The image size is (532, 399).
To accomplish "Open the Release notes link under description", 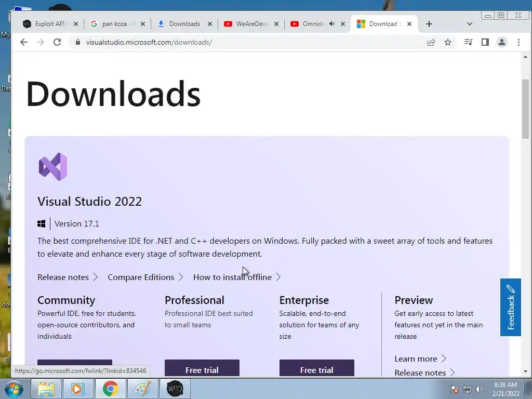I will tap(68, 277).
